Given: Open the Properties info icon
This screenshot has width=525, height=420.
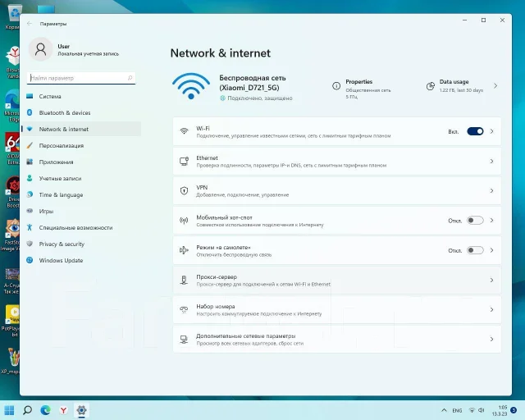Looking at the screenshot, I should 336,86.
